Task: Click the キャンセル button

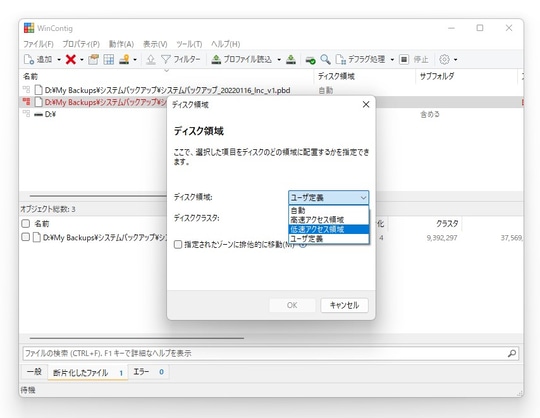Action: pyautogui.click(x=344, y=305)
